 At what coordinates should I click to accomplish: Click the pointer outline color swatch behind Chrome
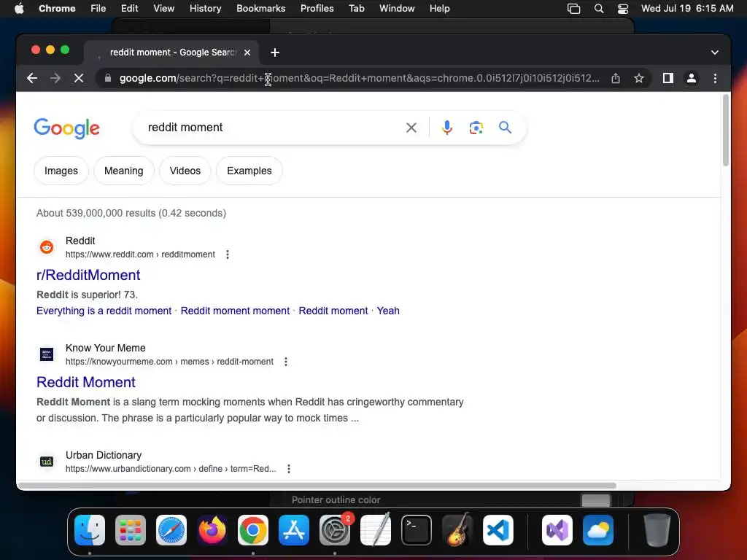(596, 500)
